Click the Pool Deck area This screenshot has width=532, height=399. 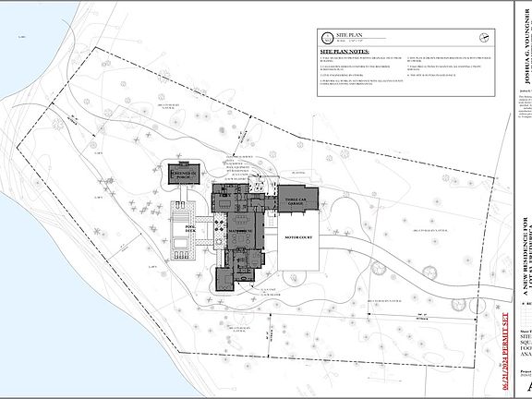(x=183, y=230)
